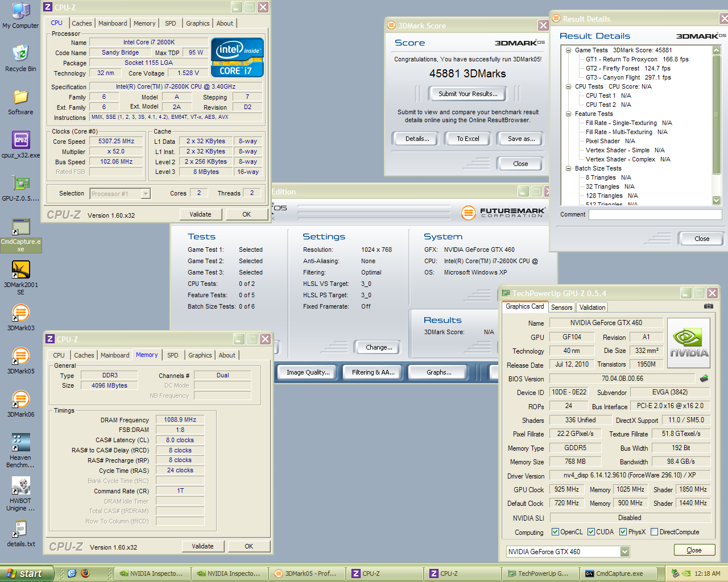The image size is (728, 582).
Task: Toggle the PhysX checkbox in GPU-Z
Action: click(623, 532)
